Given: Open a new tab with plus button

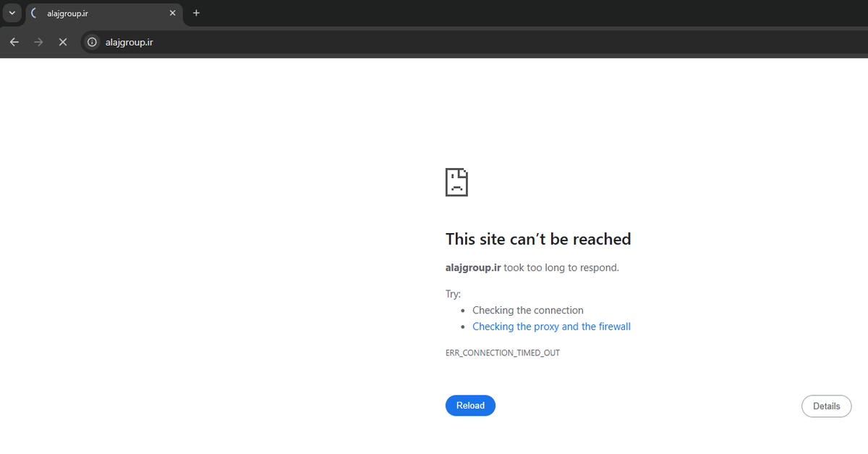Looking at the screenshot, I should click(196, 13).
